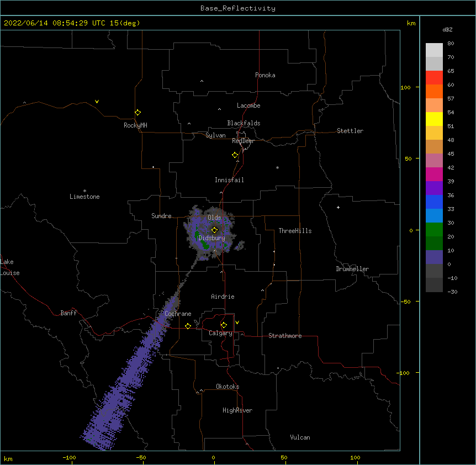Click the light gray 80 dBZ swatch

tap(434, 50)
